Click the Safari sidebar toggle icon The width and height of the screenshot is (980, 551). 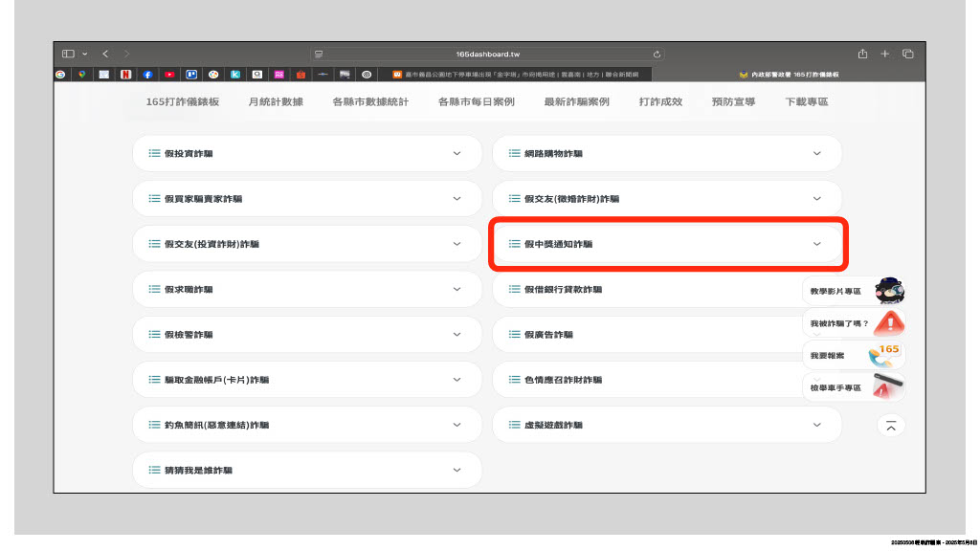click(x=68, y=54)
